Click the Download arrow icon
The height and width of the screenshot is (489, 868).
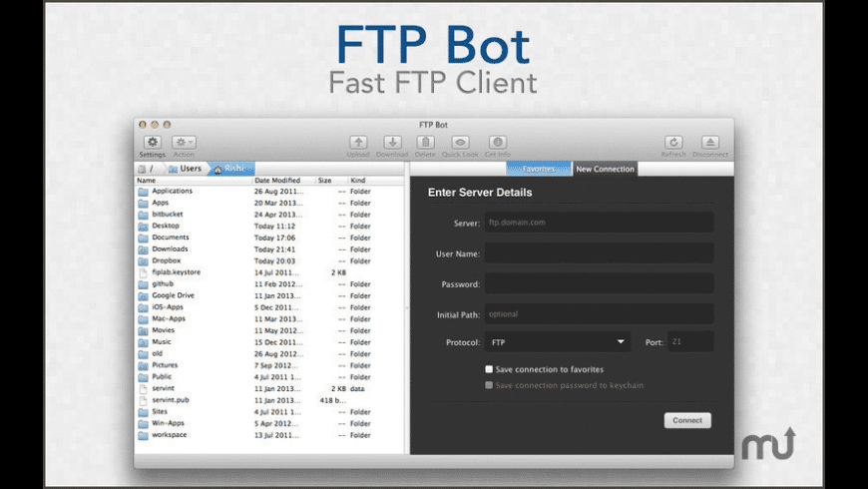(392, 143)
